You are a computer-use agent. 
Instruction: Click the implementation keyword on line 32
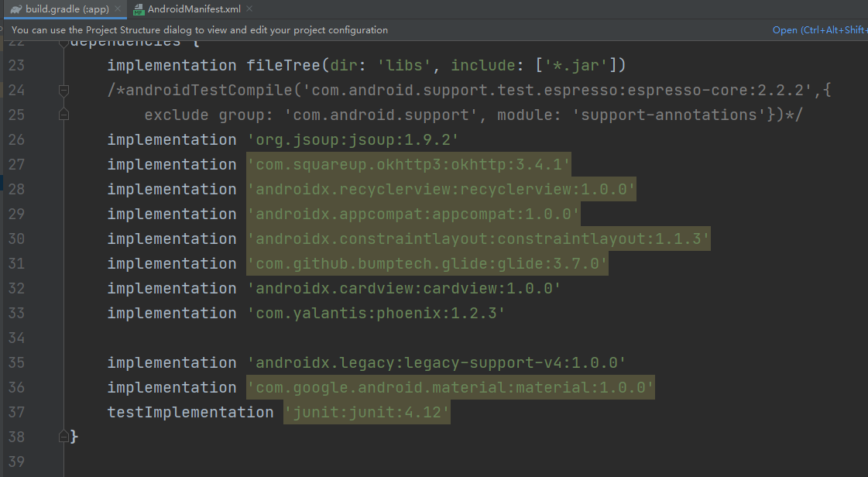tap(172, 288)
